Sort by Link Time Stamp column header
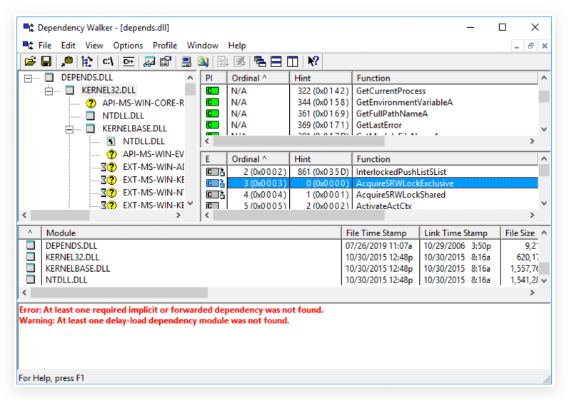 click(460, 233)
